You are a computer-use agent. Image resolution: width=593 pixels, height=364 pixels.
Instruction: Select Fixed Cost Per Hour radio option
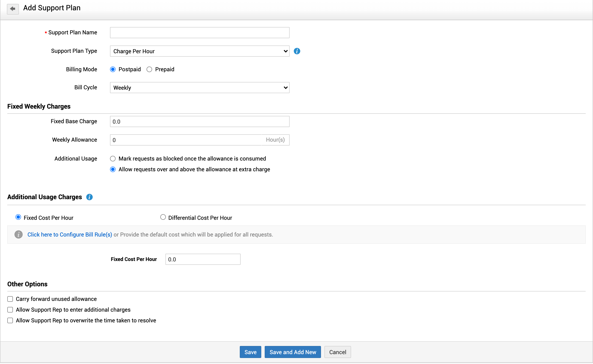[x=18, y=217]
